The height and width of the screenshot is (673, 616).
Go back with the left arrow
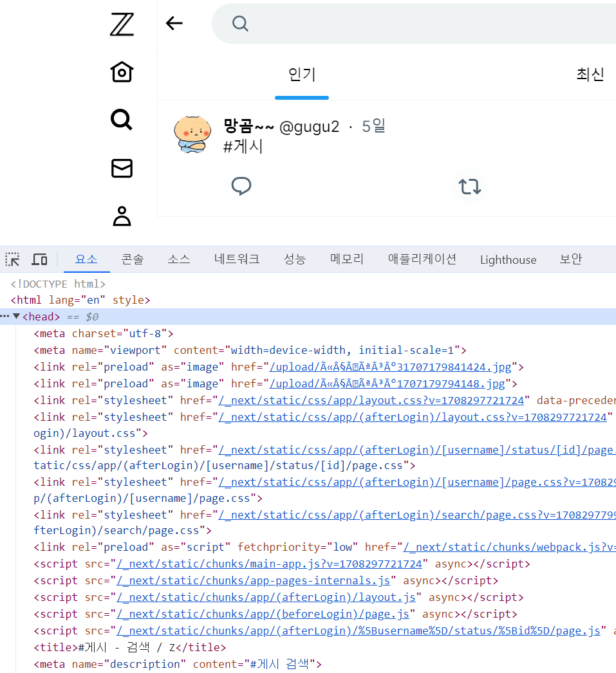tap(174, 23)
